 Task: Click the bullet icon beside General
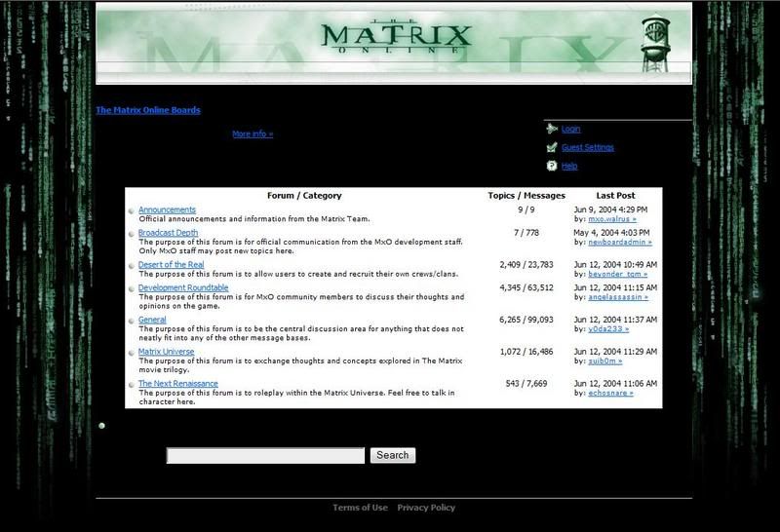[132, 321]
